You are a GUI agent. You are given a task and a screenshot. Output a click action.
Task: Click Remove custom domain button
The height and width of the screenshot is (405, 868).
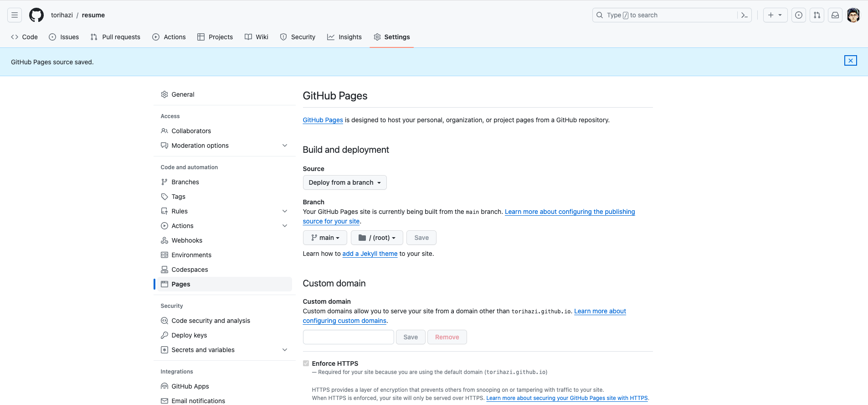click(x=447, y=337)
